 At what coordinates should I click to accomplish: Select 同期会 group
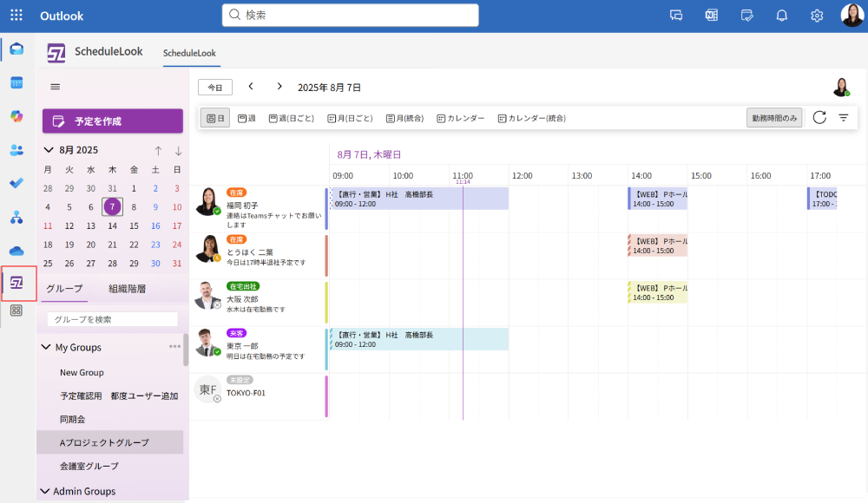(73, 419)
